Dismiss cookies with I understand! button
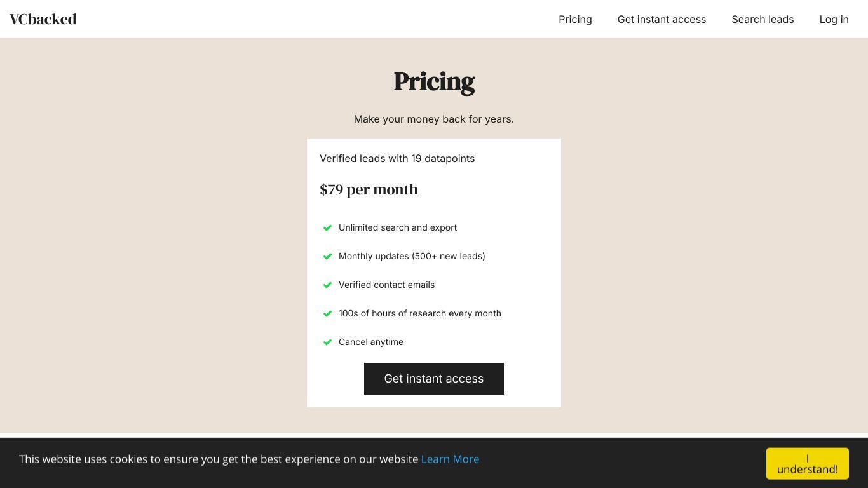This screenshot has width=868, height=488. (x=808, y=464)
